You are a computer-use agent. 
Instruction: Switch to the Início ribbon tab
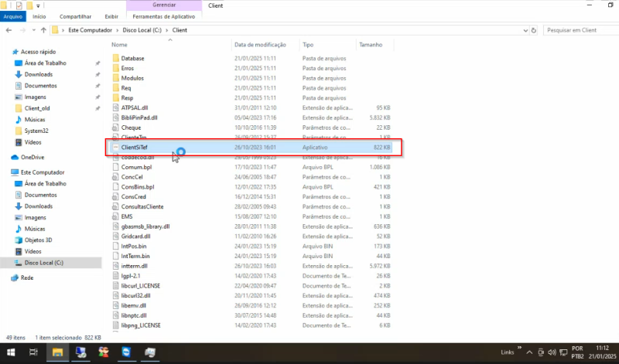coord(39,16)
